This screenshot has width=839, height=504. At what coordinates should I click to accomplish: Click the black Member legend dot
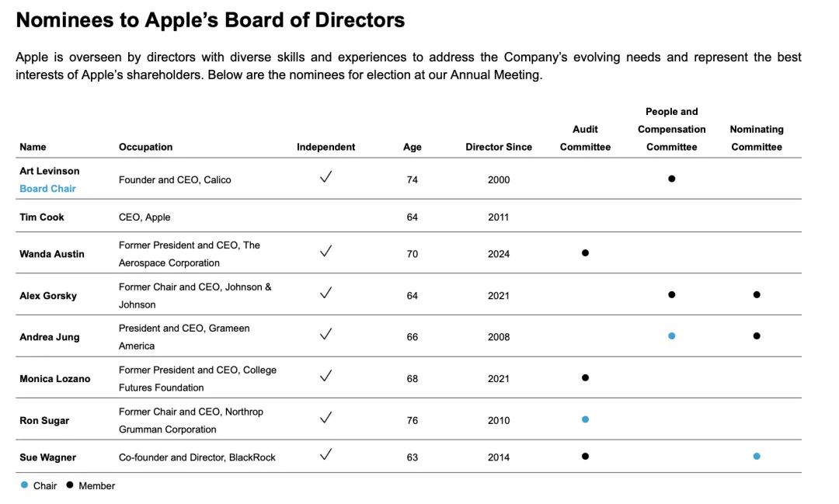click(x=70, y=485)
